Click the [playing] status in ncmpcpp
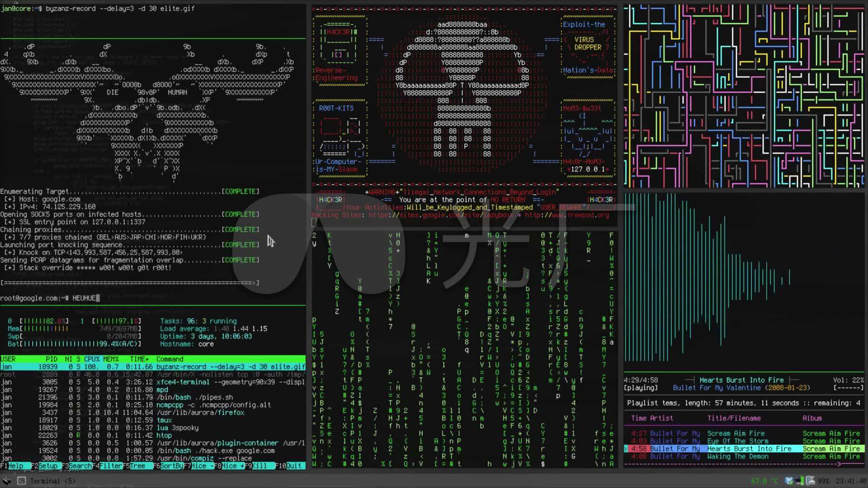Viewport: 868px width, 488px height. pyautogui.click(x=641, y=388)
